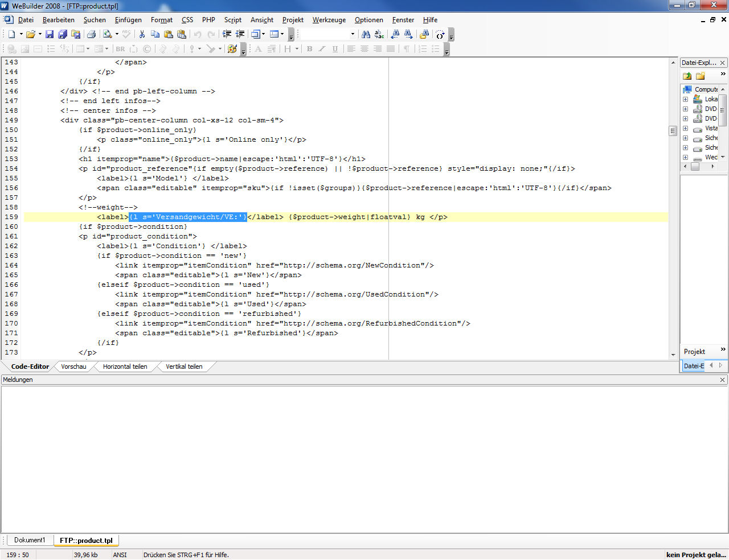Find the next match with the right-arrow binoculars
Viewport: 729px width, 560px height.
pos(408,34)
